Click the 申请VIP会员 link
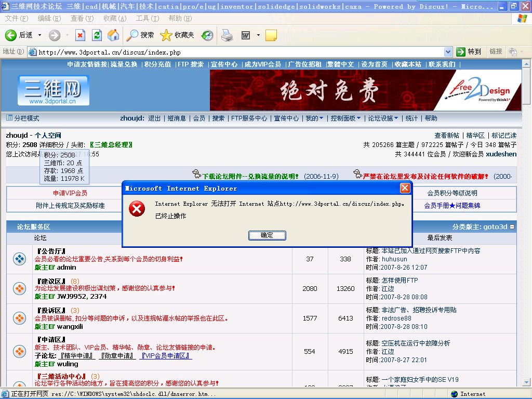The height and width of the screenshot is (399, 532). pos(70,193)
